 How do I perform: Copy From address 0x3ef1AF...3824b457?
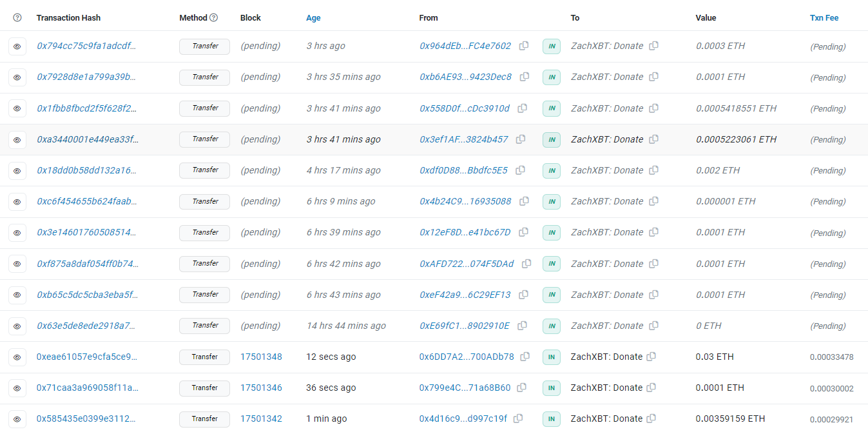point(521,139)
